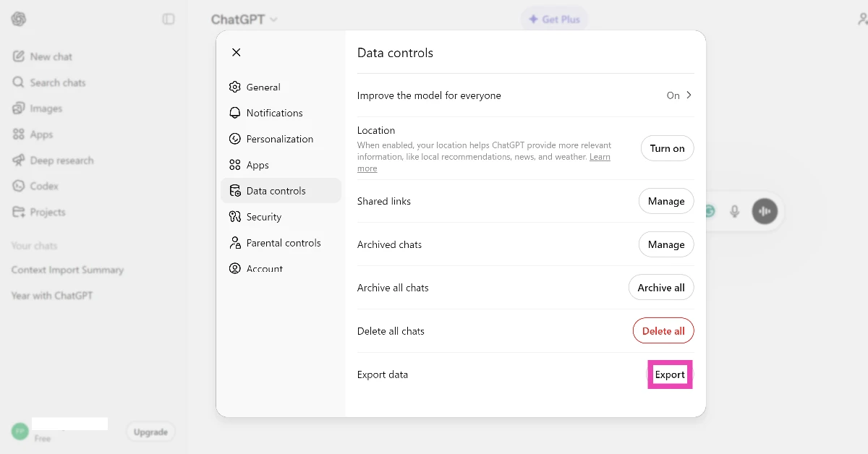The width and height of the screenshot is (868, 454).
Task: Turn on Location access
Action: (666, 148)
